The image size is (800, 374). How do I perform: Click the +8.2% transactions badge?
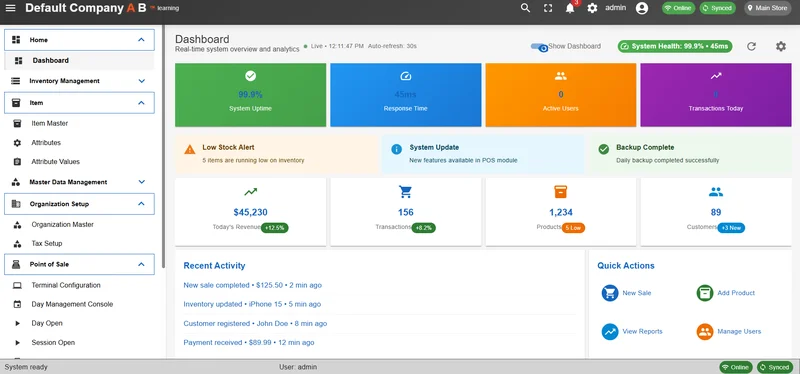click(424, 228)
